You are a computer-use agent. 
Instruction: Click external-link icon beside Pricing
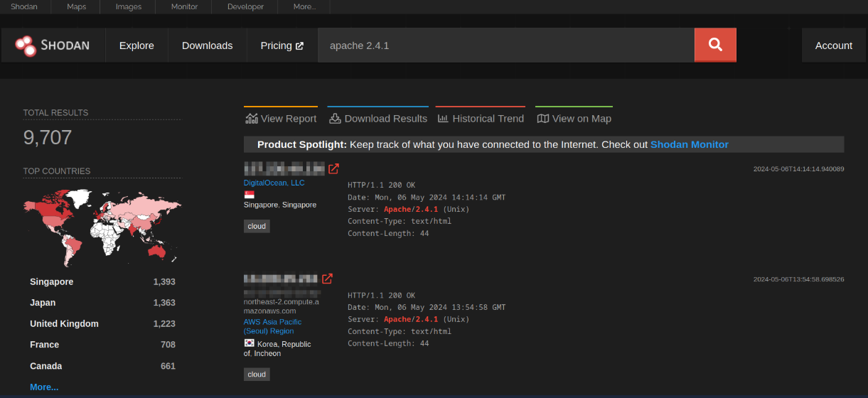299,45
